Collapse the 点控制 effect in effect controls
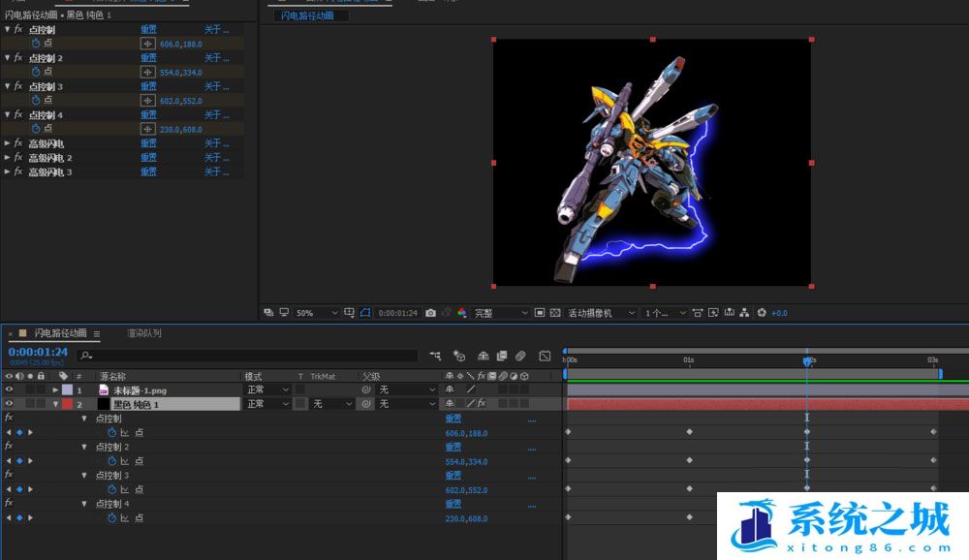Image resolution: width=969 pixels, height=560 pixels. point(7,29)
